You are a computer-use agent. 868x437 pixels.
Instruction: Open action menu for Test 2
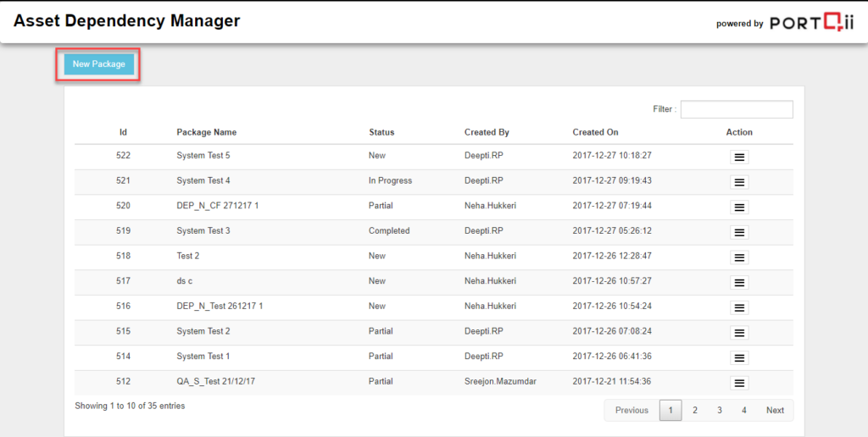(x=739, y=257)
